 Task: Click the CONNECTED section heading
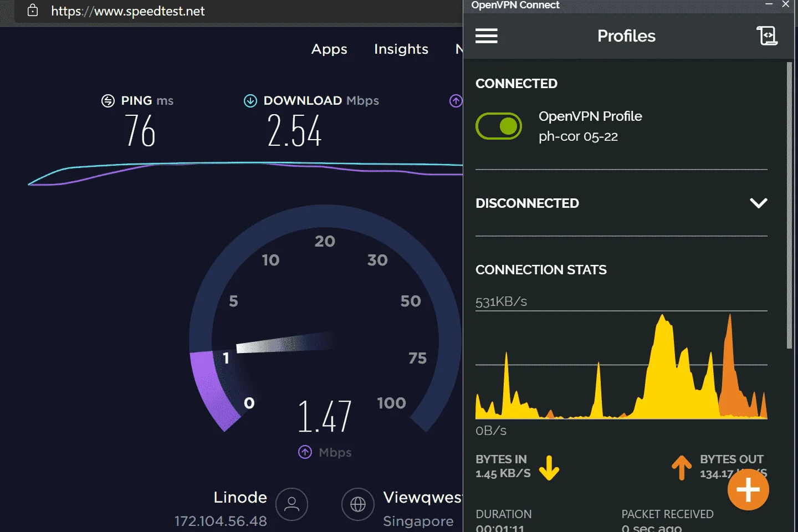pos(516,84)
